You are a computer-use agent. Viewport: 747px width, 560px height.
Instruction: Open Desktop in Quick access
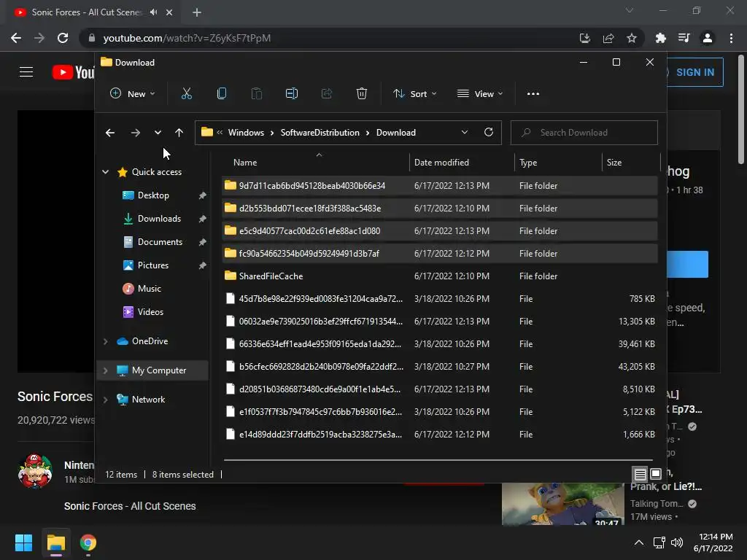pos(153,195)
